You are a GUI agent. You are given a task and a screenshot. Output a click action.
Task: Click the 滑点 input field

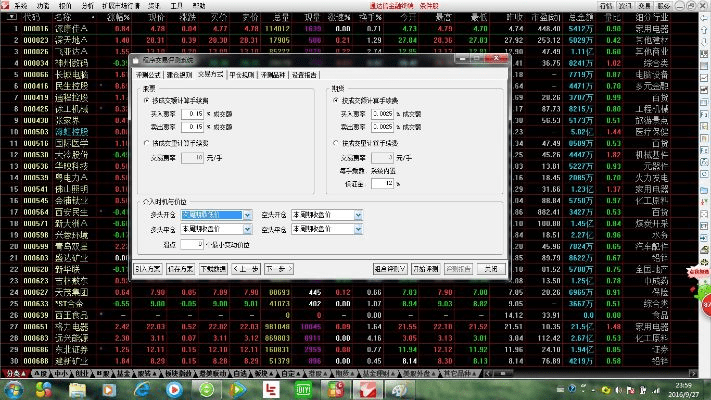pos(192,244)
